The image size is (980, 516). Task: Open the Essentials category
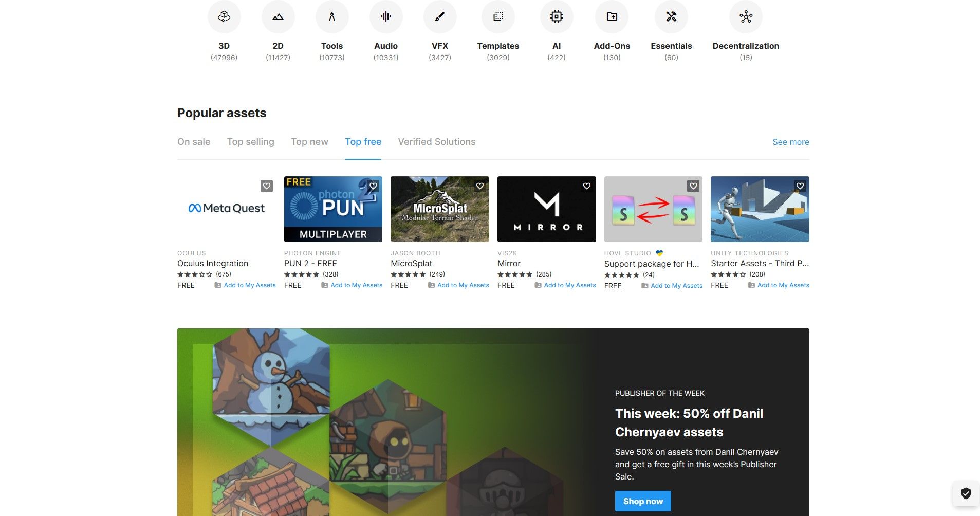[x=671, y=16]
